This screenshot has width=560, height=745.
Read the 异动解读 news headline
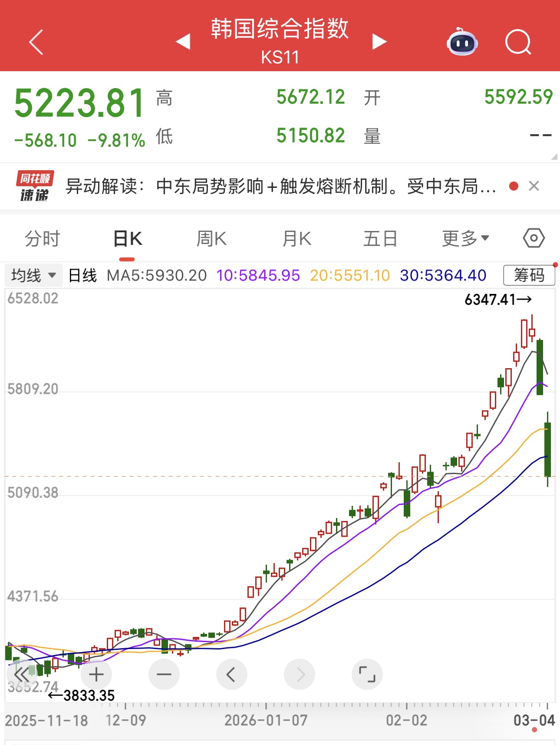(x=280, y=186)
